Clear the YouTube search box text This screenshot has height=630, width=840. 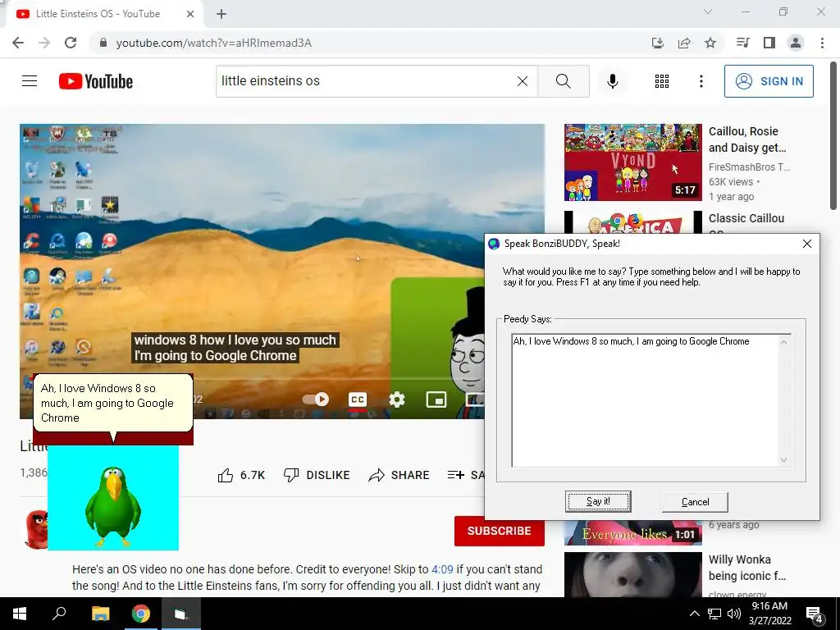(x=523, y=81)
